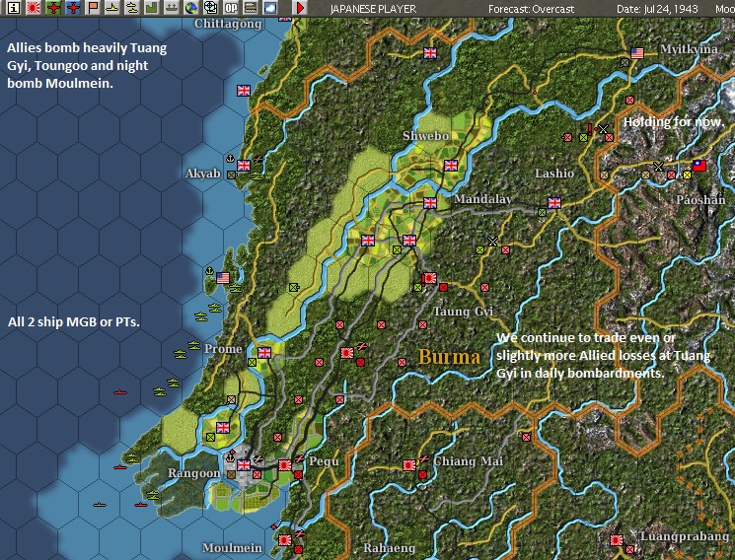Click the Rahaeng city label
This screenshot has width=735, height=560.
pyautogui.click(x=389, y=548)
